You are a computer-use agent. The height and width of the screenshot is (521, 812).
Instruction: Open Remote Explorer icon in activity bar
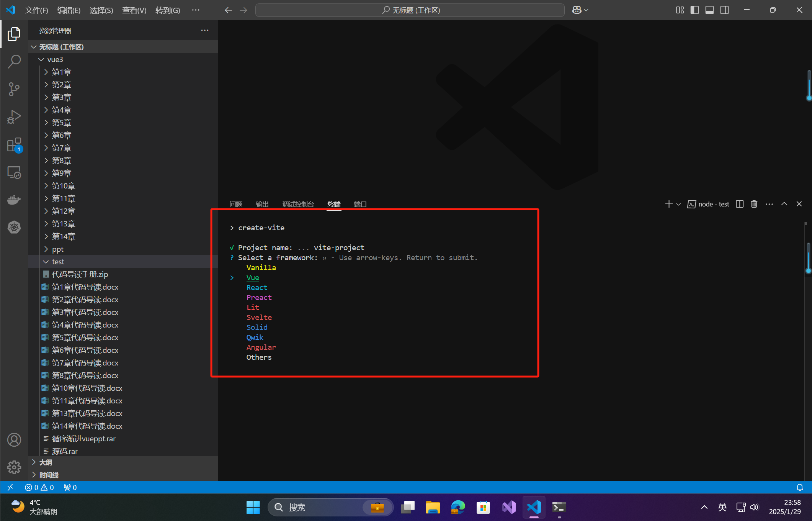click(14, 173)
